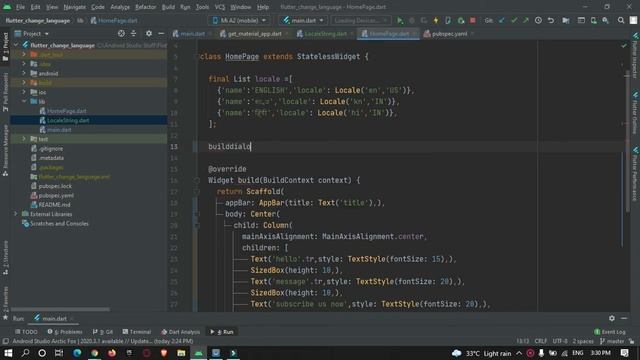Expand the ios folder
This screenshot has width=640, height=360.
pos(24,92)
